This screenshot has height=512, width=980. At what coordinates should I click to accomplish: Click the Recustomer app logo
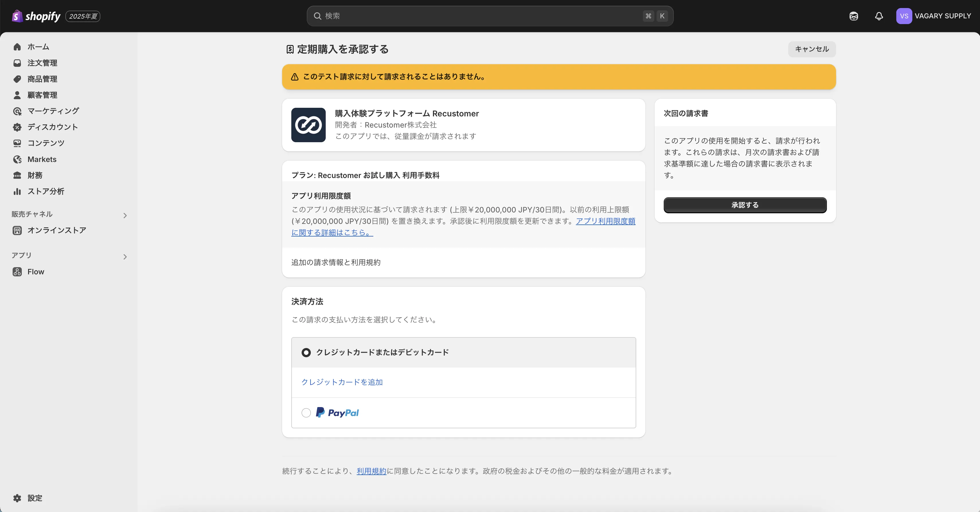click(308, 125)
